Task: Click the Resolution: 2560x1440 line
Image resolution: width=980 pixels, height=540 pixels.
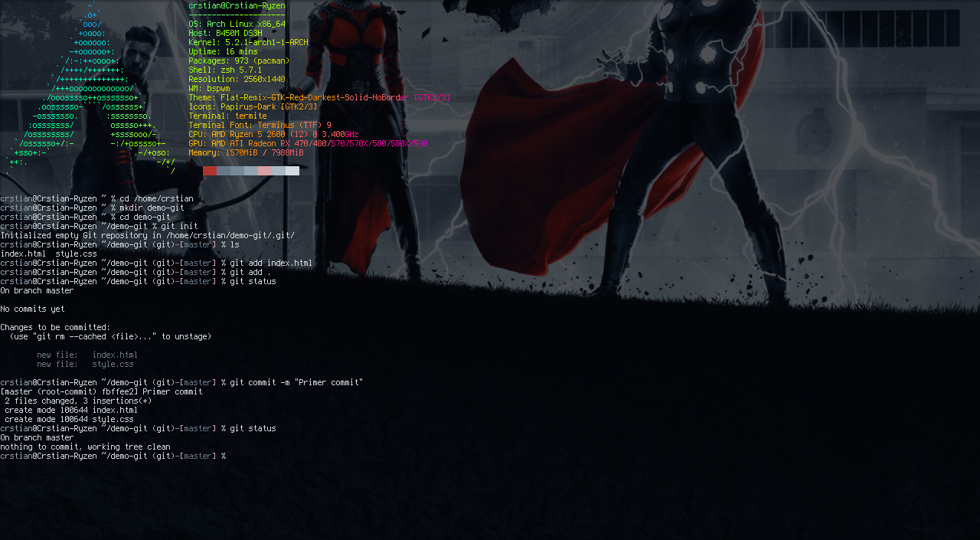Action: click(x=237, y=79)
